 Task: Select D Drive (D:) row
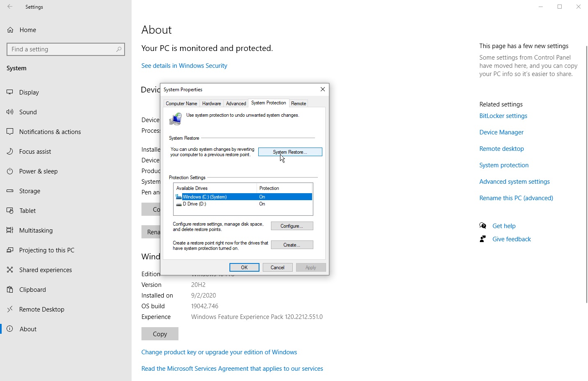pyautogui.click(x=243, y=204)
